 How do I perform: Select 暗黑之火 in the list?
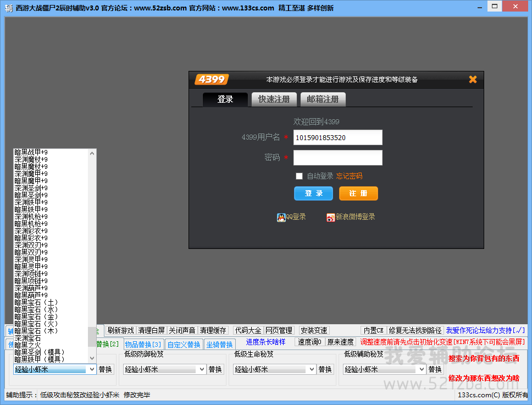coord(51,345)
